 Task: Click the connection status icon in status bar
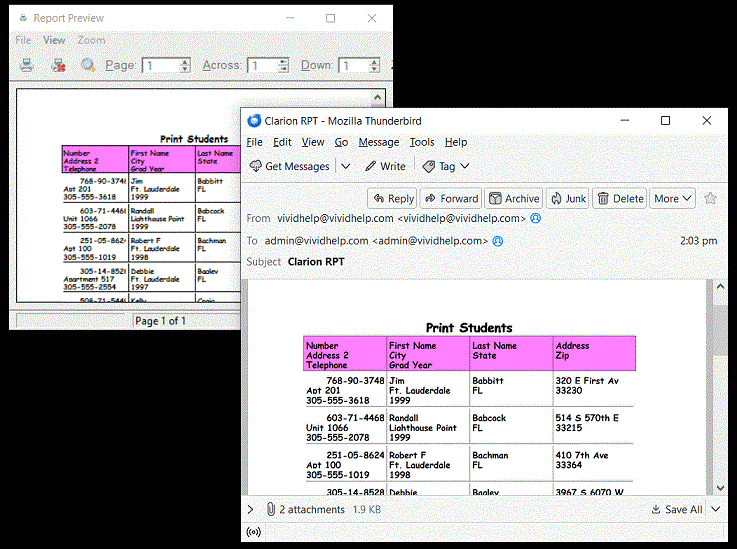click(x=254, y=532)
